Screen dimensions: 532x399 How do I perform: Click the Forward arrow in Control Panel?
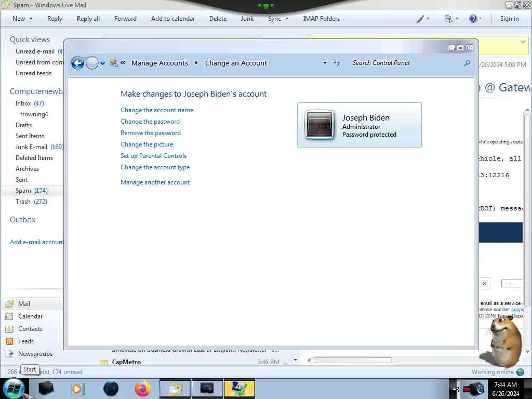[x=92, y=63]
